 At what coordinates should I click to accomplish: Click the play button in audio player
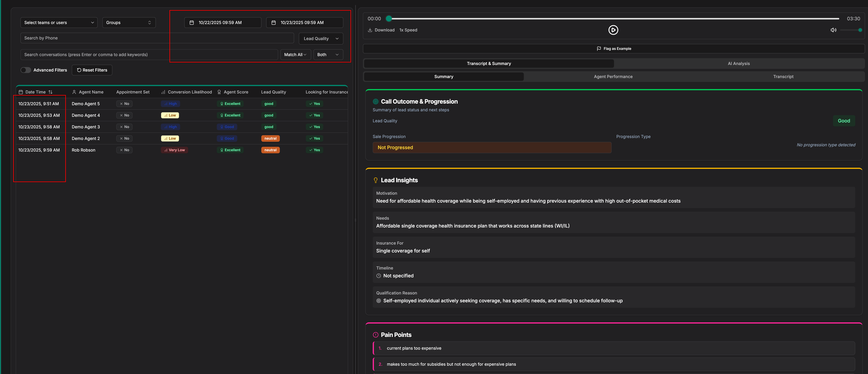(x=613, y=30)
